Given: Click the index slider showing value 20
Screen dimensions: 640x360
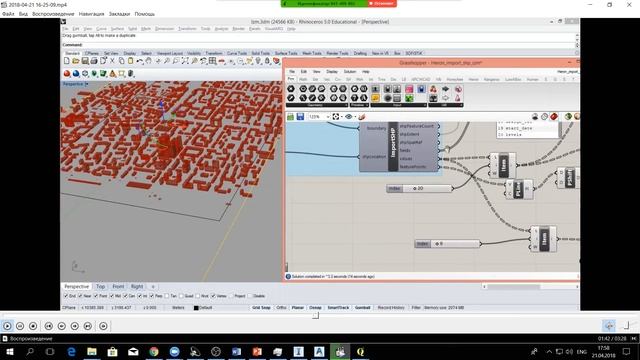Looking at the screenshot, I should point(420,189).
